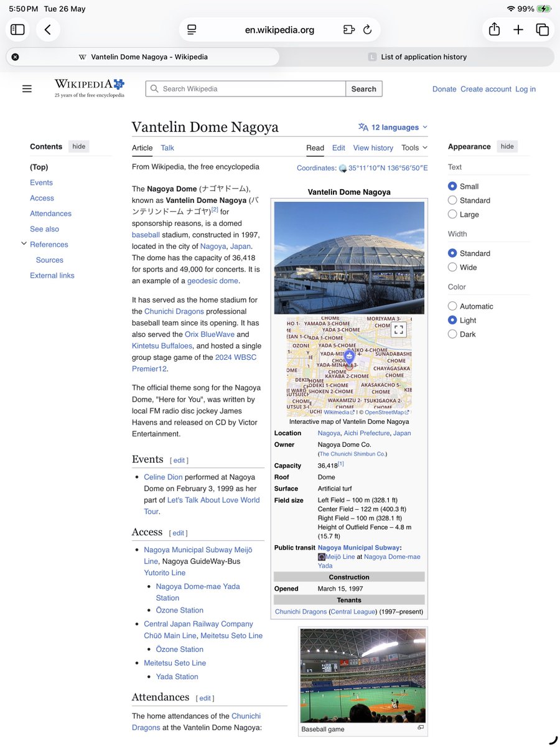
Task: Open the Share sheet icon
Action: point(494,29)
